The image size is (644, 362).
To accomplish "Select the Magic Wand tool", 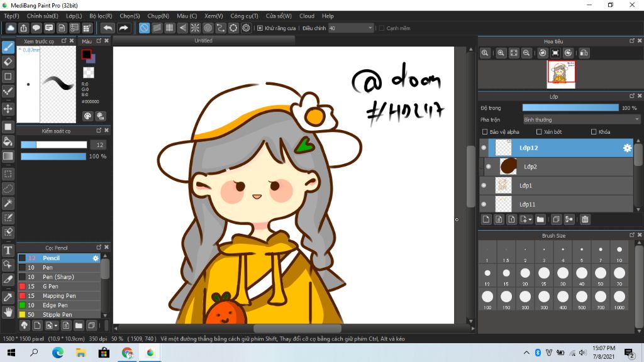I will pos(8,203).
